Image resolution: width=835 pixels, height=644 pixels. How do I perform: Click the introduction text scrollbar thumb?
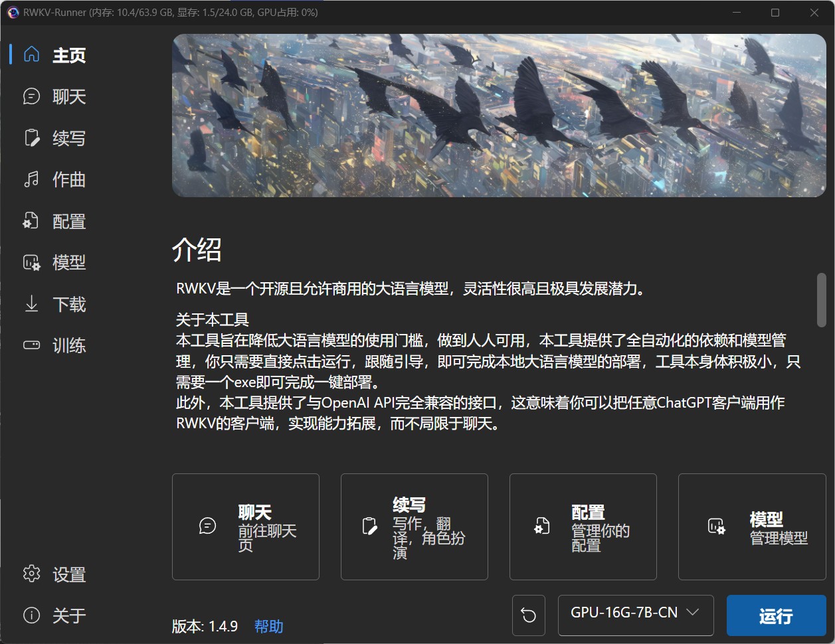[x=822, y=299]
